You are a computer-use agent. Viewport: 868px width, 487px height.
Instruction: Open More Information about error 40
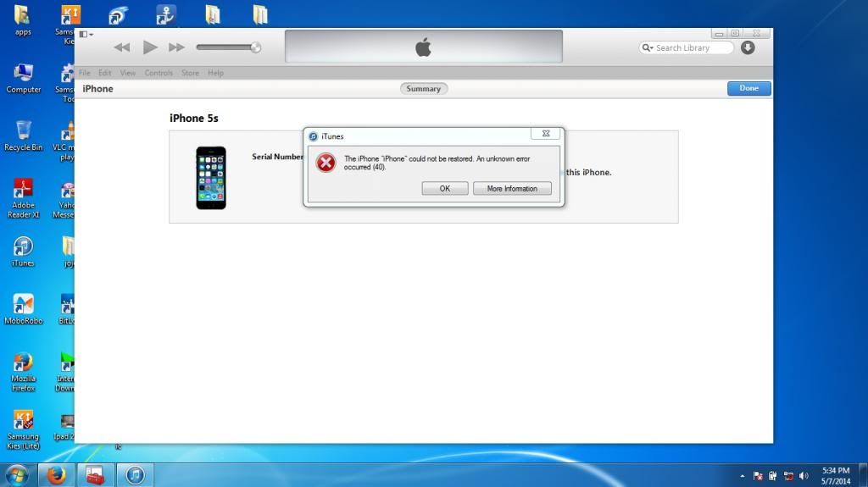tap(512, 189)
